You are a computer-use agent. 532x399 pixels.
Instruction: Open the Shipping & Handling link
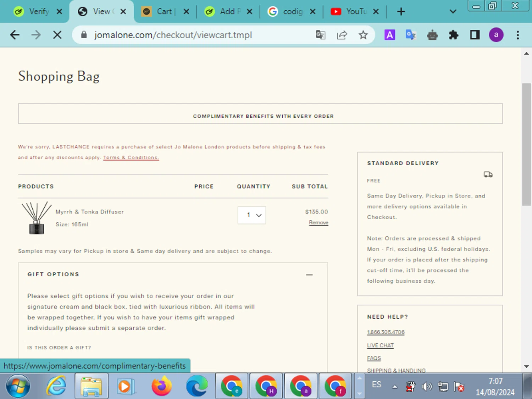click(396, 370)
